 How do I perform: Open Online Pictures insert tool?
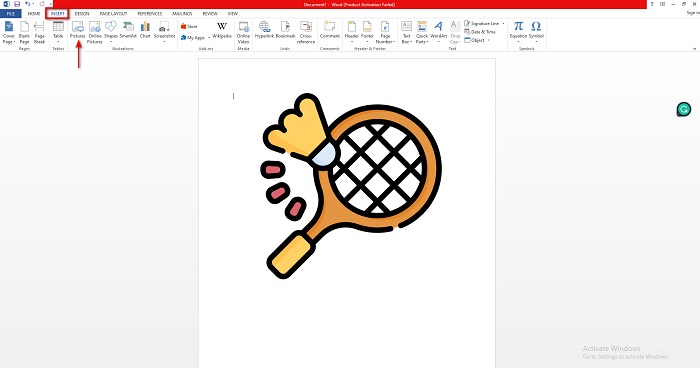click(x=95, y=32)
